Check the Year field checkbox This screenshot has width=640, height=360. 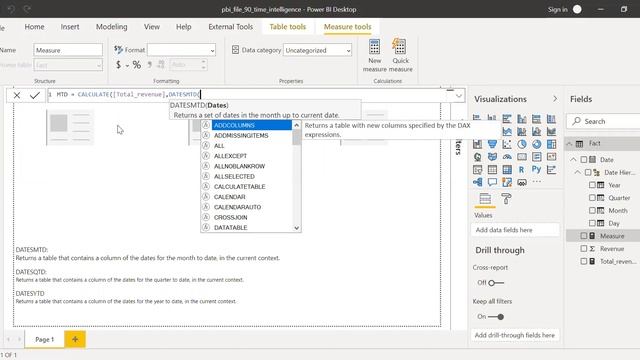pyautogui.click(x=592, y=185)
